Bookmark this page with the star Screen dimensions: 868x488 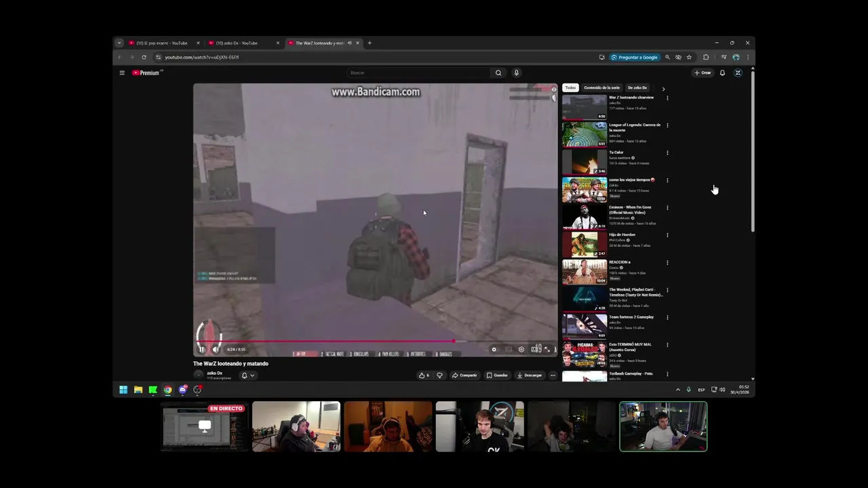click(x=689, y=58)
